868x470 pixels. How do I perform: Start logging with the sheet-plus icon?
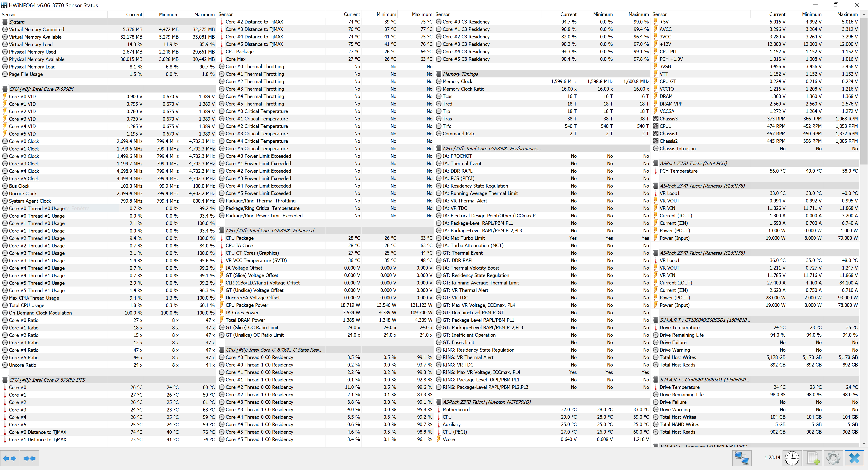pyautogui.click(x=813, y=458)
